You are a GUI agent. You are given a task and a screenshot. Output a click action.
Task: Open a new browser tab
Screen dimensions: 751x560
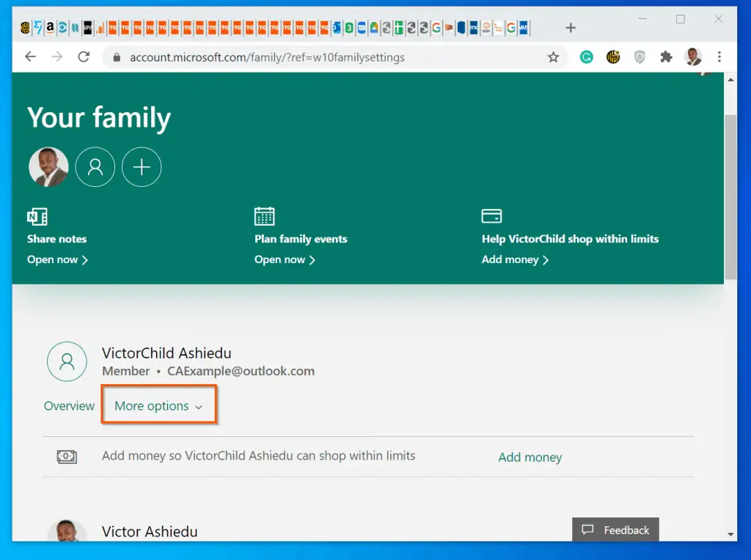(571, 28)
